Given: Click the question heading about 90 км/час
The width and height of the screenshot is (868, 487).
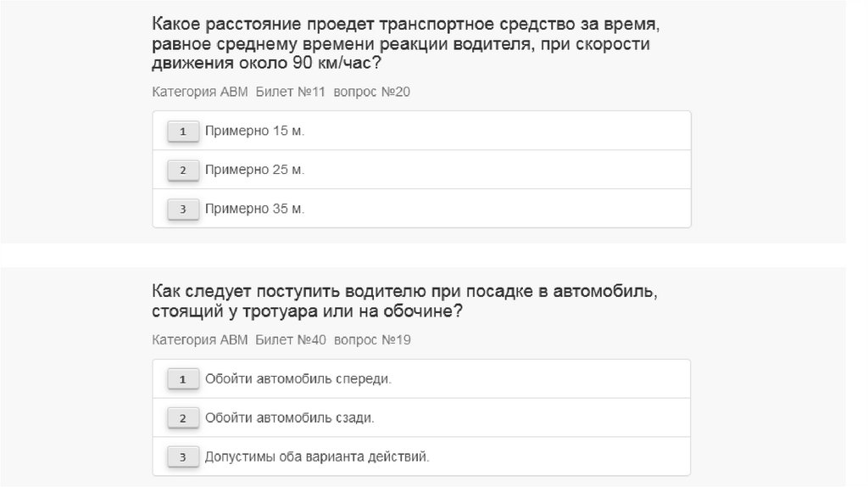Looking at the screenshot, I should [400, 44].
